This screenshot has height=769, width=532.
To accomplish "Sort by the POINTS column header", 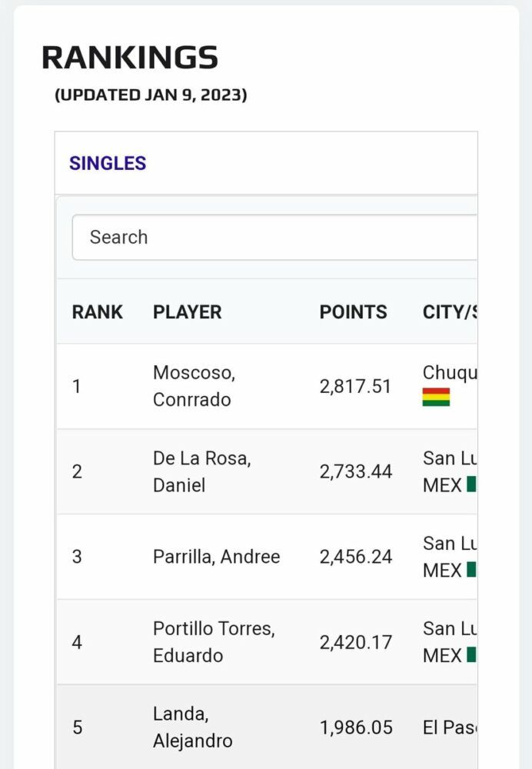I will click(353, 311).
